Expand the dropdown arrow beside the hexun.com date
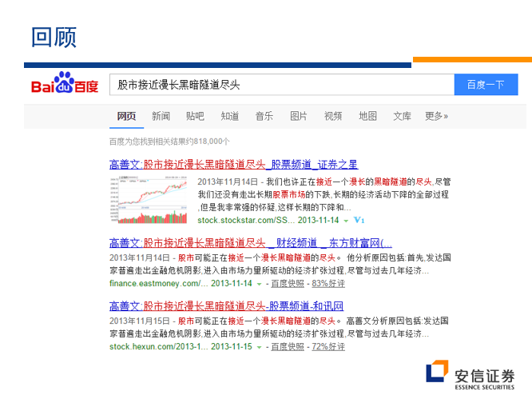 tap(260, 347)
